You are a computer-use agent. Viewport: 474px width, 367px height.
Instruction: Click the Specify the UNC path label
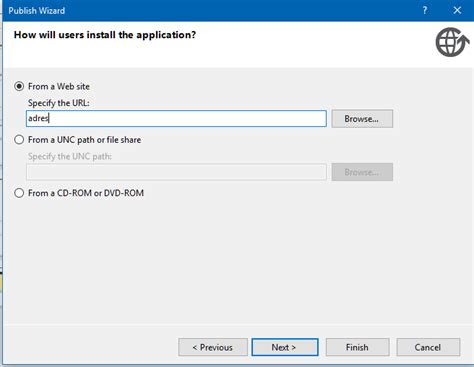coord(70,156)
